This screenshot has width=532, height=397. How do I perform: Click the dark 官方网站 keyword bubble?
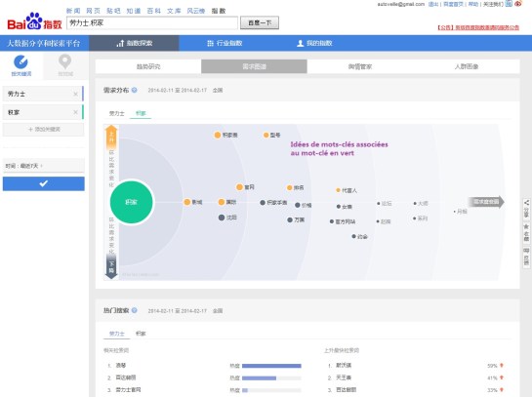pyautogui.click(x=332, y=221)
